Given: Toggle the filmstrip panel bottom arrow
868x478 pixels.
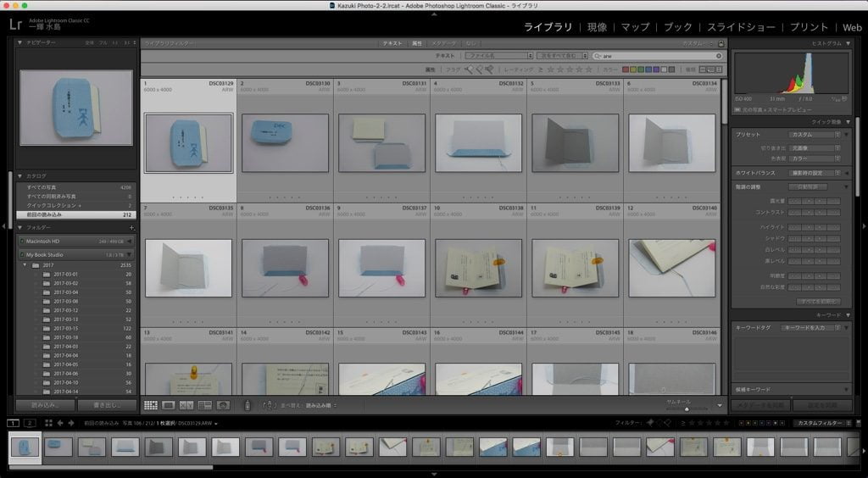Looking at the screenshot, I should tap(434, 474).
